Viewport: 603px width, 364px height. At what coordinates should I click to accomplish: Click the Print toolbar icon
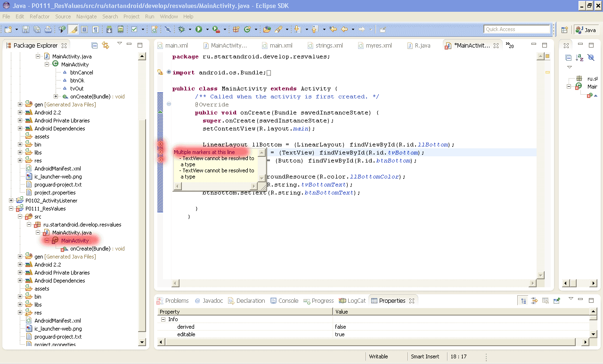pos(48,29)
